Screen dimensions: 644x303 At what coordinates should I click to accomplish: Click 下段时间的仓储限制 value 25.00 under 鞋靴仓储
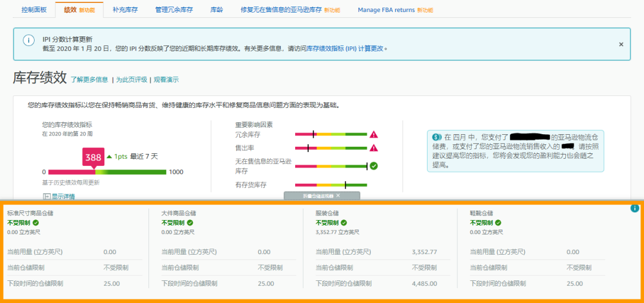574,283
